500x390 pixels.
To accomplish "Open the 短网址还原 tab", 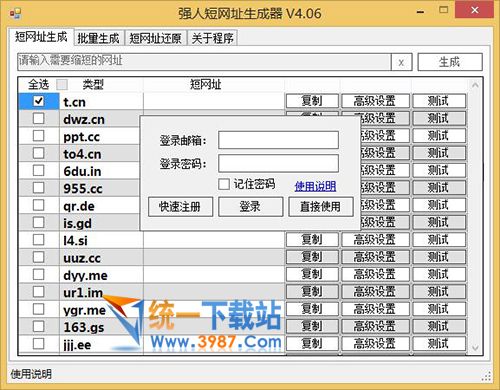I will [x=155, y=38].
